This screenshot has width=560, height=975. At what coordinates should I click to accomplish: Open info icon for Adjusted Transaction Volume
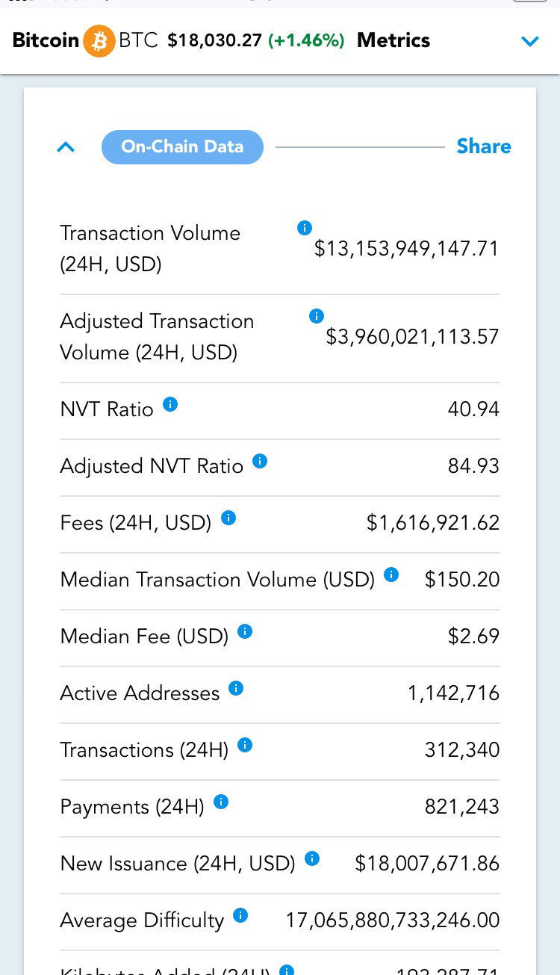click(316, 316)
